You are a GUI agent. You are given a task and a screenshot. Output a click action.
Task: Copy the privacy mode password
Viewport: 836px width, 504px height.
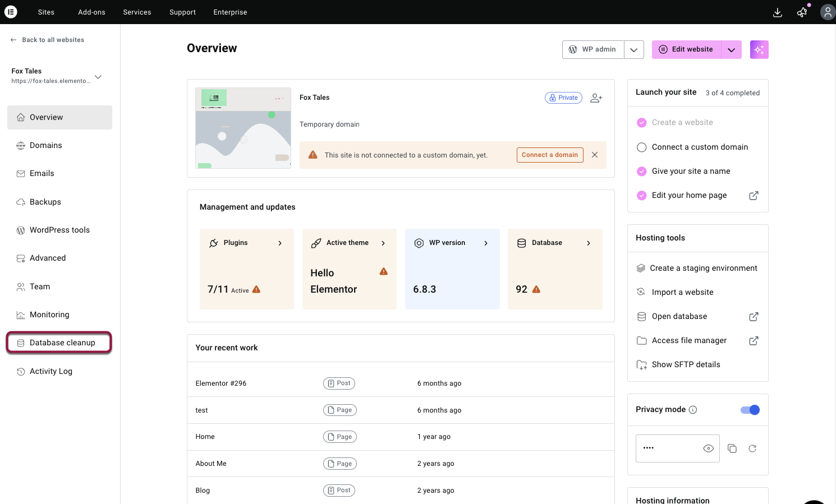point(732,448)
